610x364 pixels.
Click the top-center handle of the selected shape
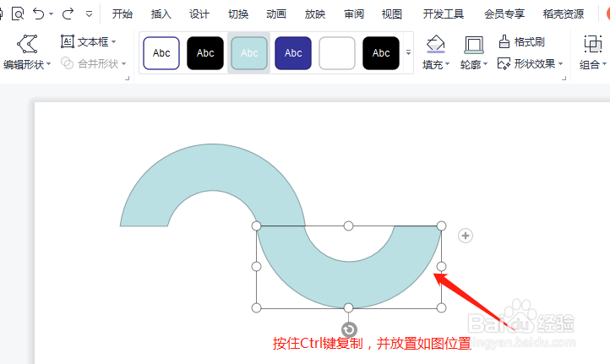coord(349,226)
